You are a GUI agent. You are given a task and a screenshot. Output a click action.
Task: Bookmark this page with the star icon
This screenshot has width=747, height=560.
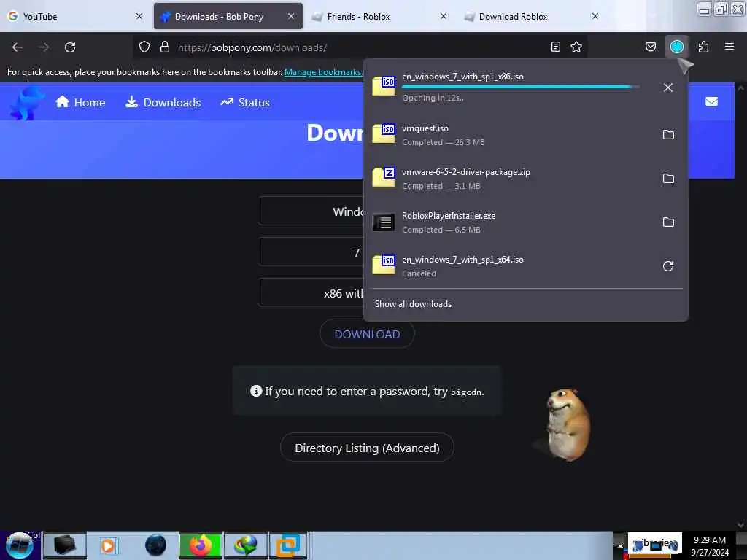[x=576, y=47]
